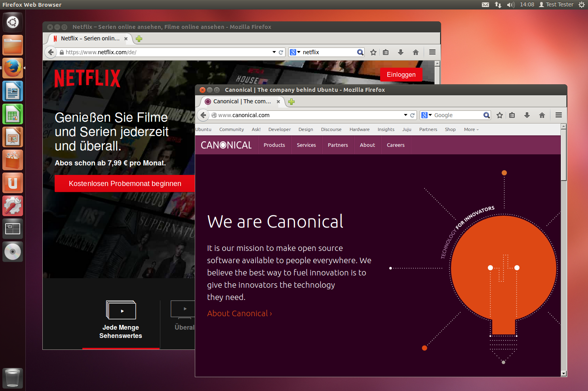This screenshot has width=588, height=391.
Task: Go to home page in the Netflix window
Action: (416, 52)
